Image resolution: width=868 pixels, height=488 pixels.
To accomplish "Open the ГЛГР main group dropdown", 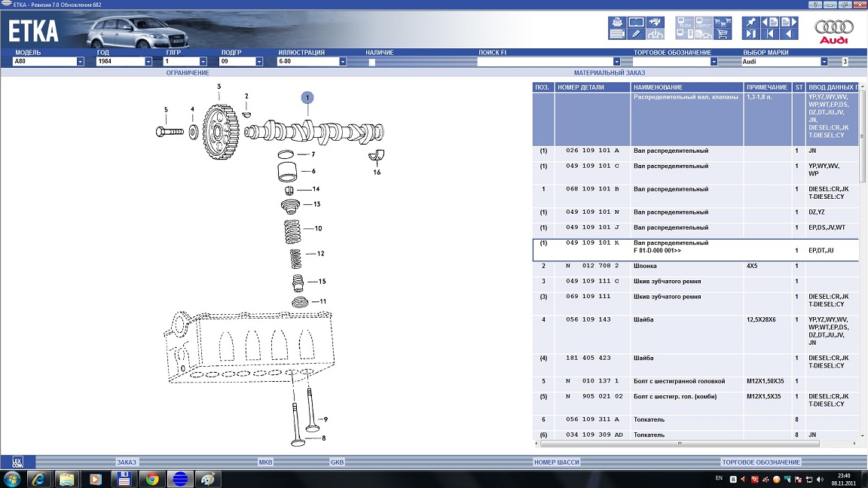I will tap(203, 62).
